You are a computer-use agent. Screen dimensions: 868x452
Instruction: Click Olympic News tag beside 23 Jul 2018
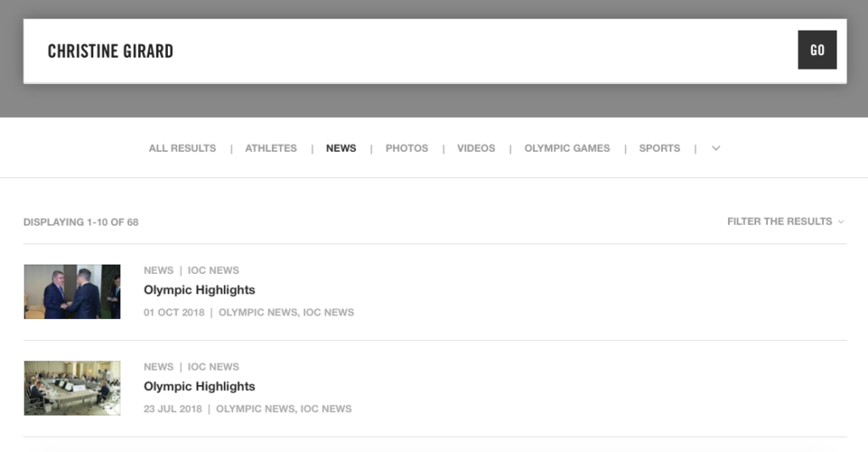click(254, 409)
